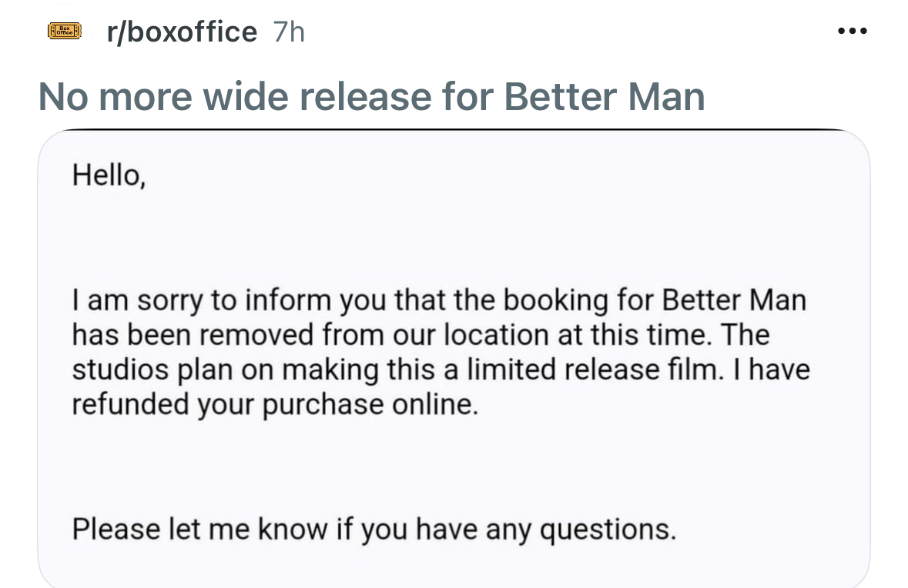Image resolution: width=908 pixels, height=588 pixels.
Task: Open the embedded email screenshot image
Action: (454, 359)
